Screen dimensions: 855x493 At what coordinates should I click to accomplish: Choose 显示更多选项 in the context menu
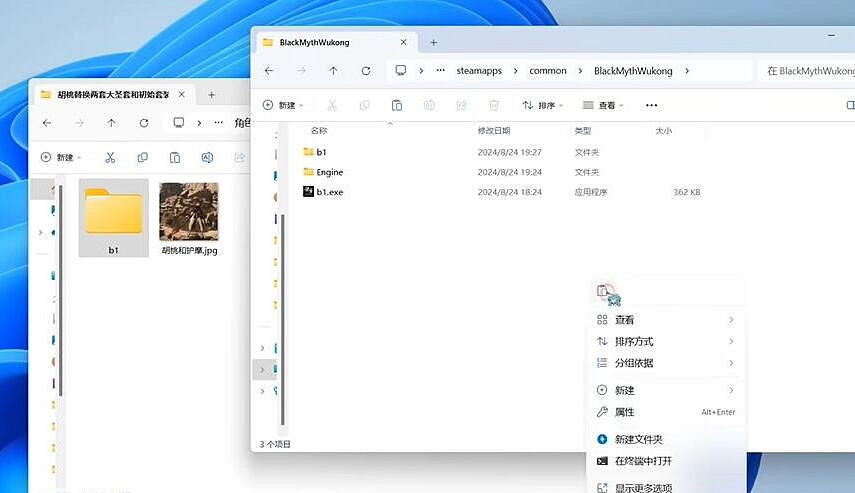click(666, 488)
